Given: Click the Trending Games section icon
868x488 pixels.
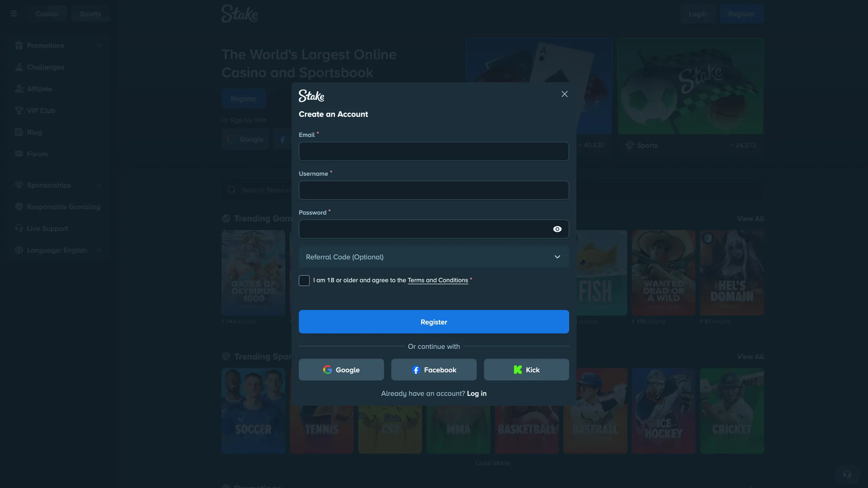Looking at the screenshot, I should [226, 218].
